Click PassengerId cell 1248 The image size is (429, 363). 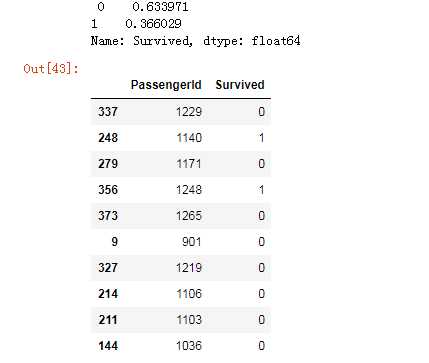pos(189,190)
